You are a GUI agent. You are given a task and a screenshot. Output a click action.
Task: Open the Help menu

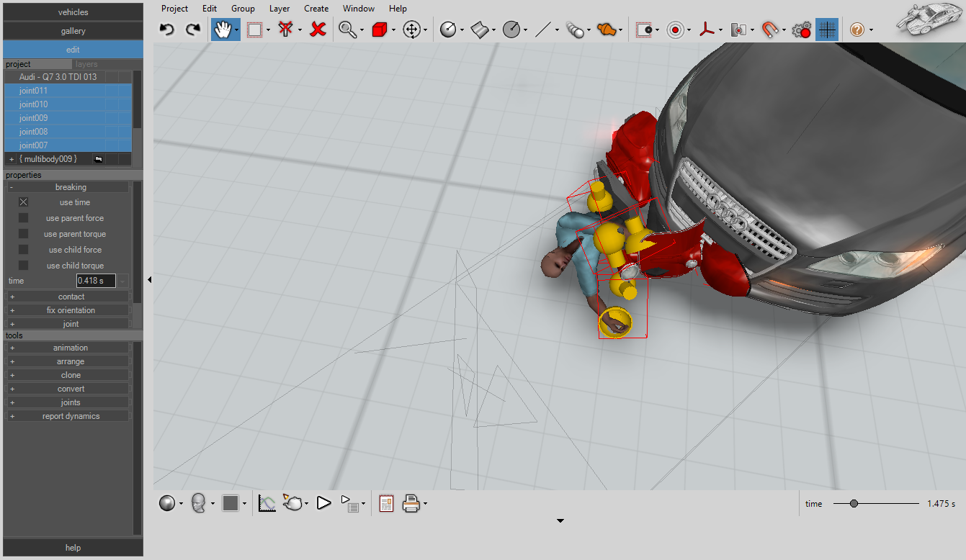pyautogui.click(x=398, y=9)
